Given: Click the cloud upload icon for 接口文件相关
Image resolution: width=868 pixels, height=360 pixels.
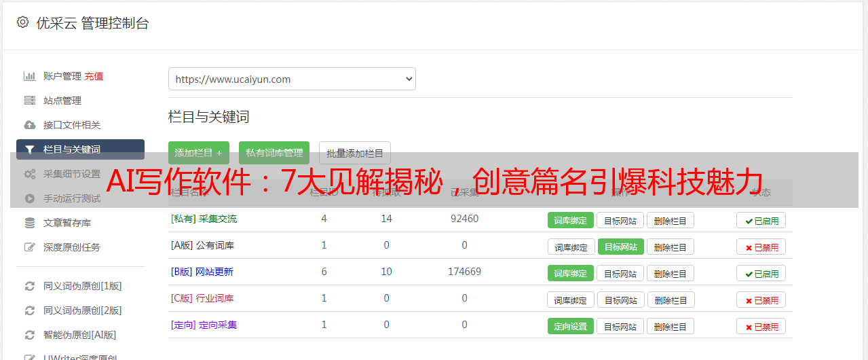Looking at the screenshot, I should (x=29, y=125).
